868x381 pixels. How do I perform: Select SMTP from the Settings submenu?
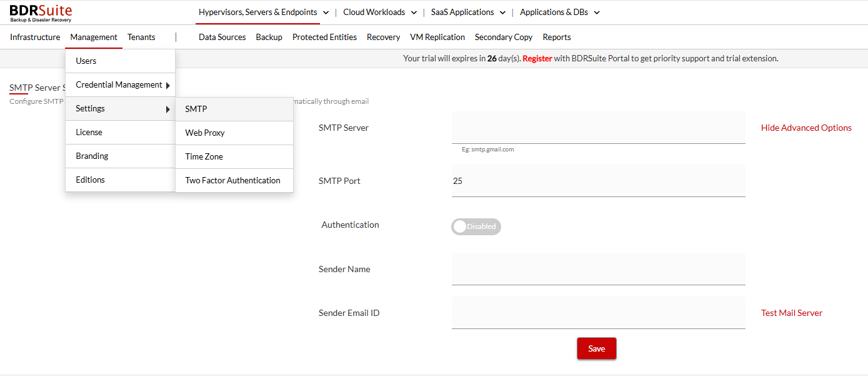[196, 109]
